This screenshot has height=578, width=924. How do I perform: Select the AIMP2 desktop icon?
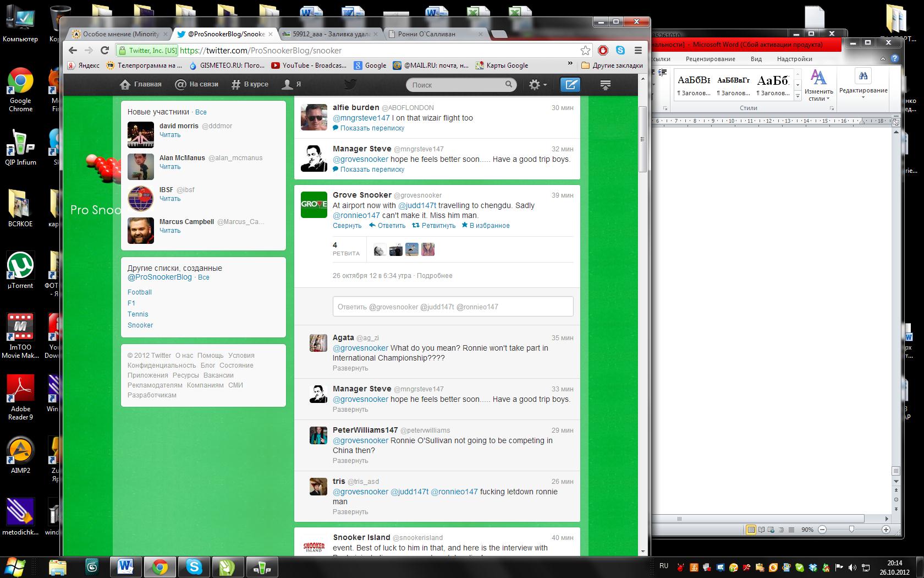pyautogui.click(x=20, y=455)
